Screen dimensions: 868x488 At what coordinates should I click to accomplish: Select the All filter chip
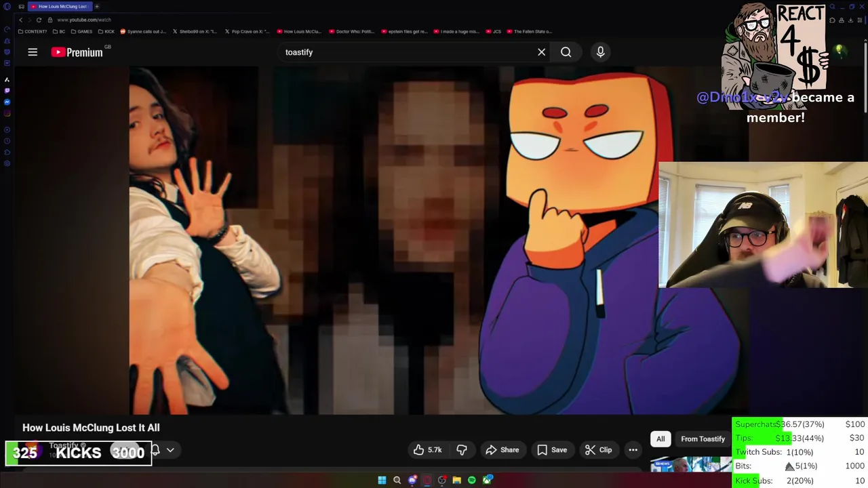(x=660, y=439)
